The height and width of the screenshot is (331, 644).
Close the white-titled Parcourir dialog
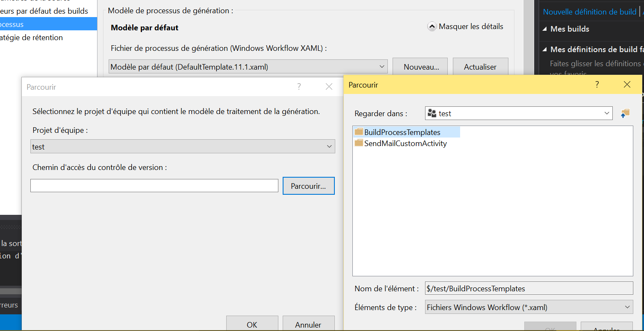coord(329,87)
